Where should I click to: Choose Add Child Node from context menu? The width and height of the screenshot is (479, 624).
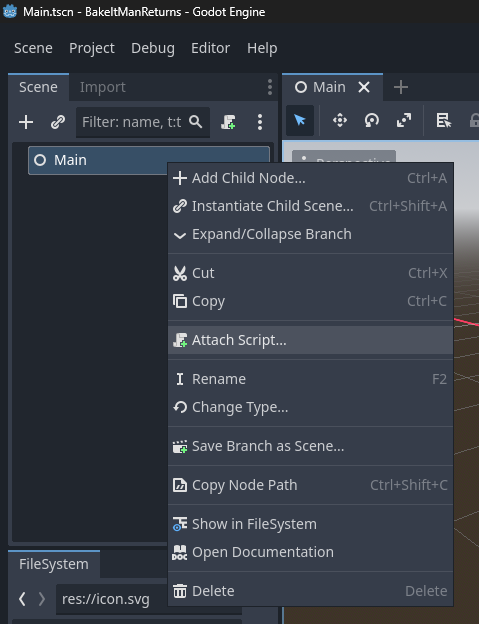pyautogui.click(x=311, y=178)
